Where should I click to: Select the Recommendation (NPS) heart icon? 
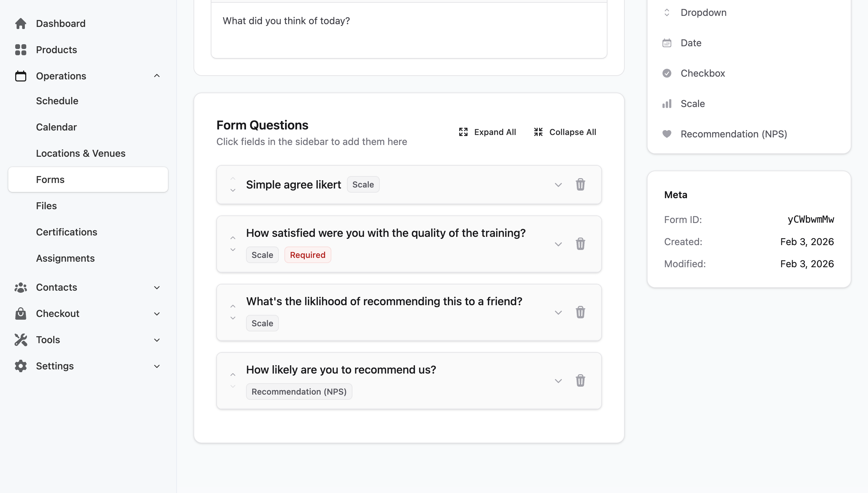tap(667, 134)
